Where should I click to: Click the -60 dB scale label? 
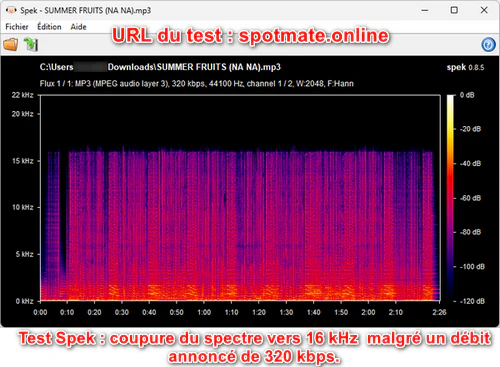470,198
